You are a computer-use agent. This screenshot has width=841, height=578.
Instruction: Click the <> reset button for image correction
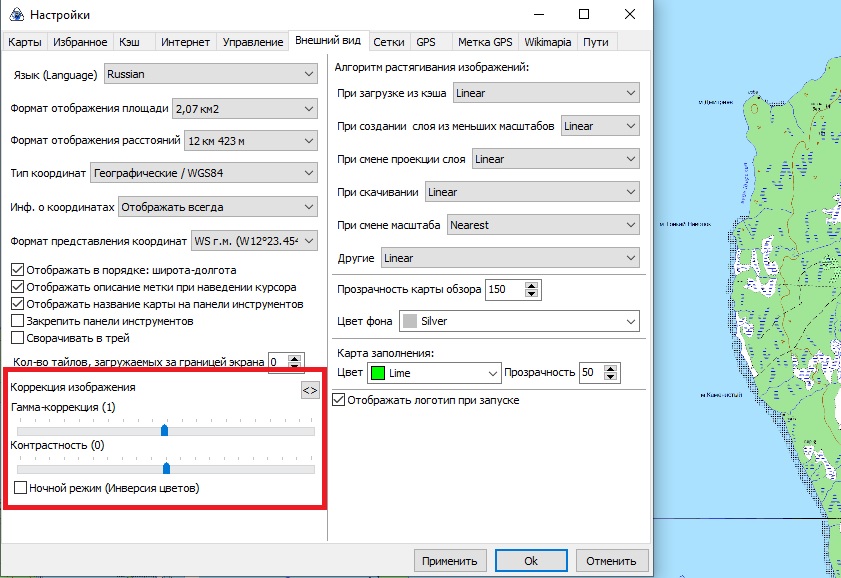tap(310, 390)
